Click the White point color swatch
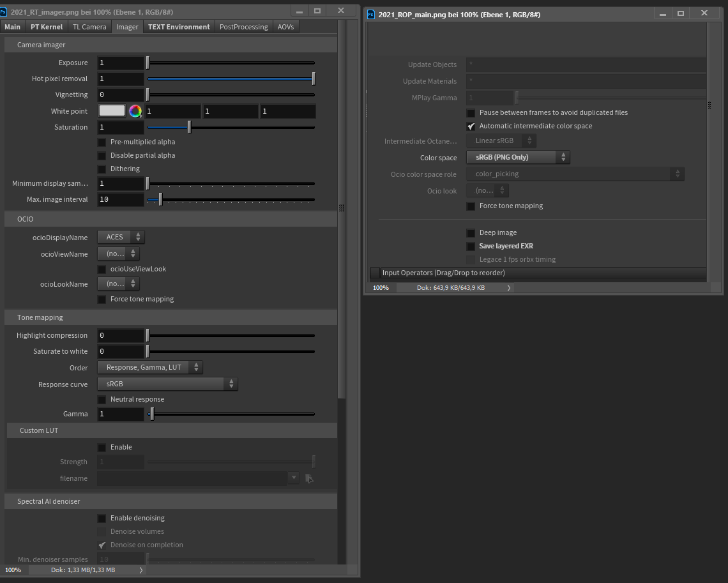Image resolution: width=728 pixels, height=583 pixels. (x=112, y=110)
